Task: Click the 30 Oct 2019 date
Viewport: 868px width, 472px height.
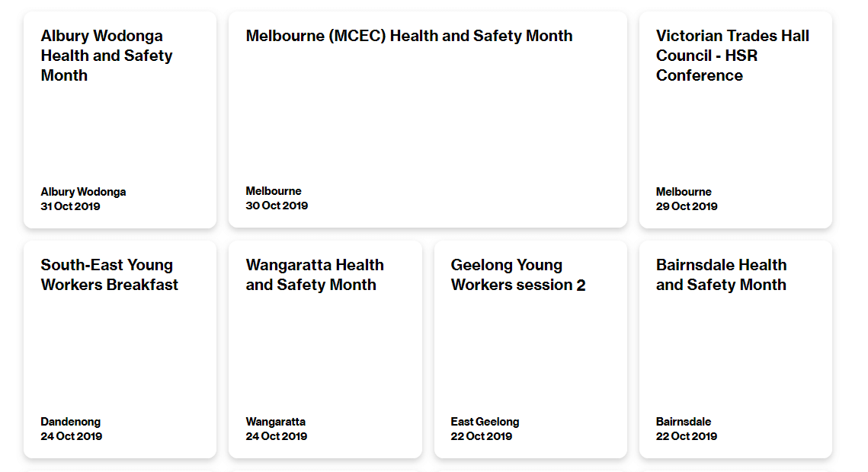Action: pyautogui.click(x=277, y=206)
